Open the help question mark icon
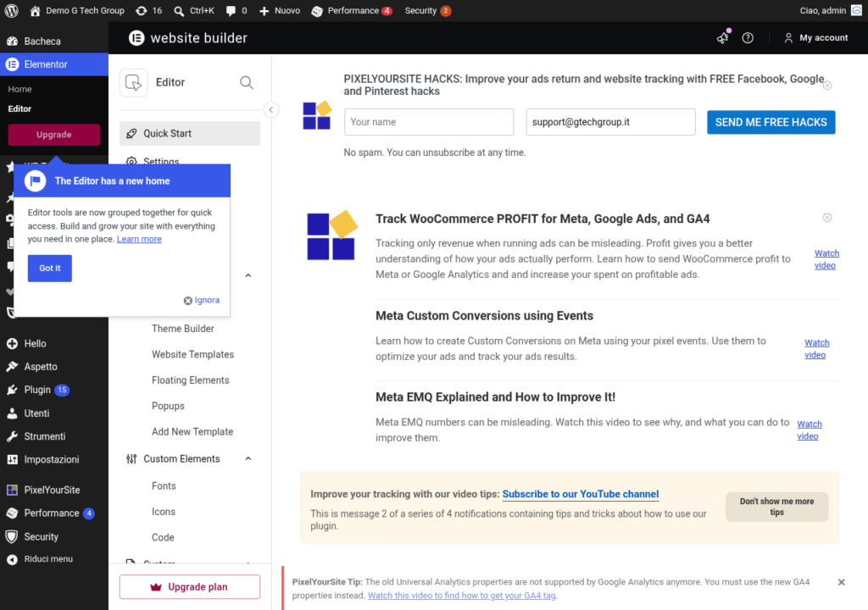Viewport: 868px width, 610px height. pos(748,37)
